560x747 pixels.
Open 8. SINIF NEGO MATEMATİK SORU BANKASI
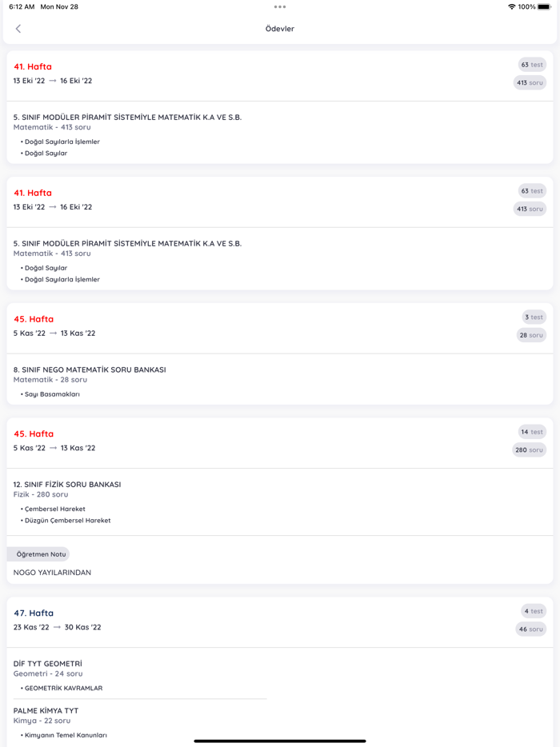click(x=90, y=370)
